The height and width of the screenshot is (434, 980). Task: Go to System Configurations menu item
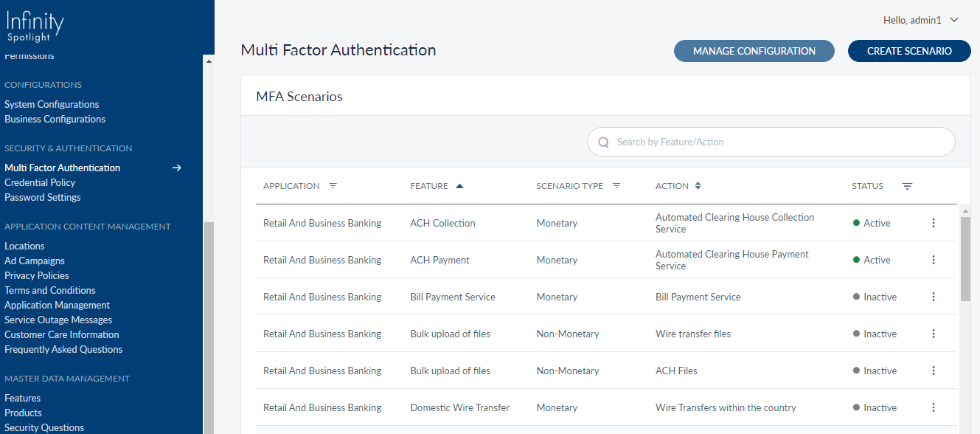point(52,104)
